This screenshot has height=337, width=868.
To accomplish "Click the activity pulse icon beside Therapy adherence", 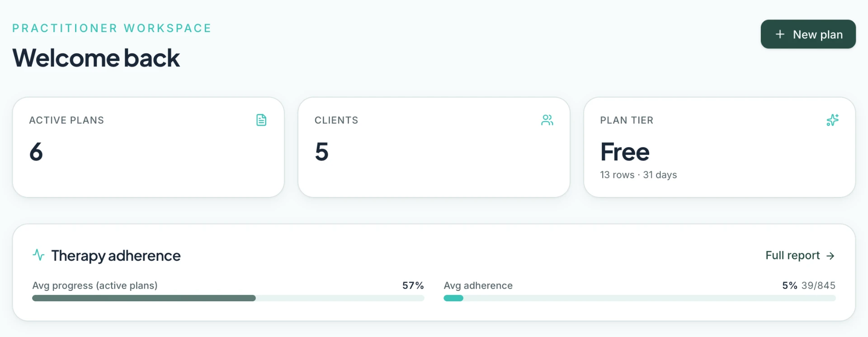I will (38, 255).
